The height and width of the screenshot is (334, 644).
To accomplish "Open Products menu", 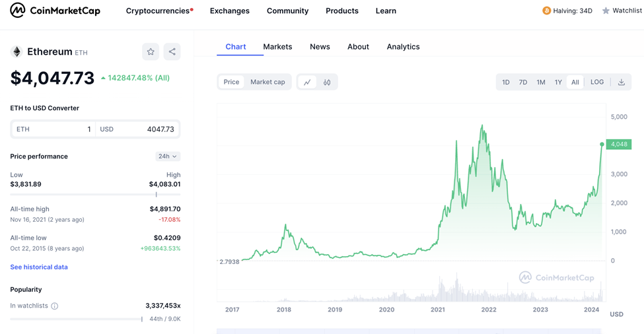I will (x=342, y=11).
